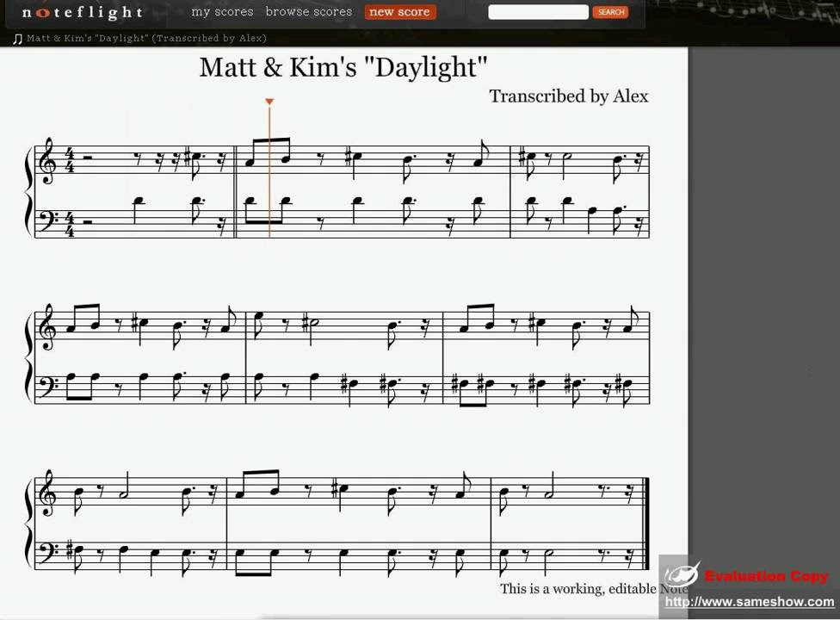Click the noteflight logo

tap(83, 13)
